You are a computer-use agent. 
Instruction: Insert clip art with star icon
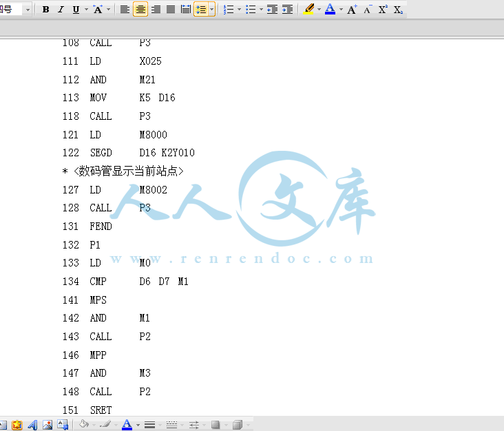tap(17, 425)
